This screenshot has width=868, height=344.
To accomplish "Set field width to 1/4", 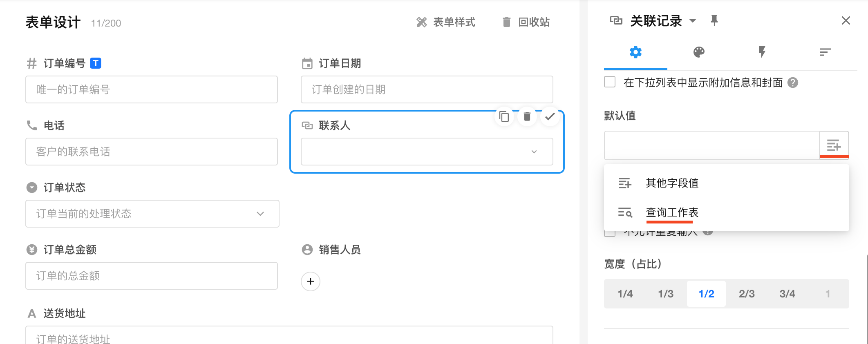I will coord(625,294).
